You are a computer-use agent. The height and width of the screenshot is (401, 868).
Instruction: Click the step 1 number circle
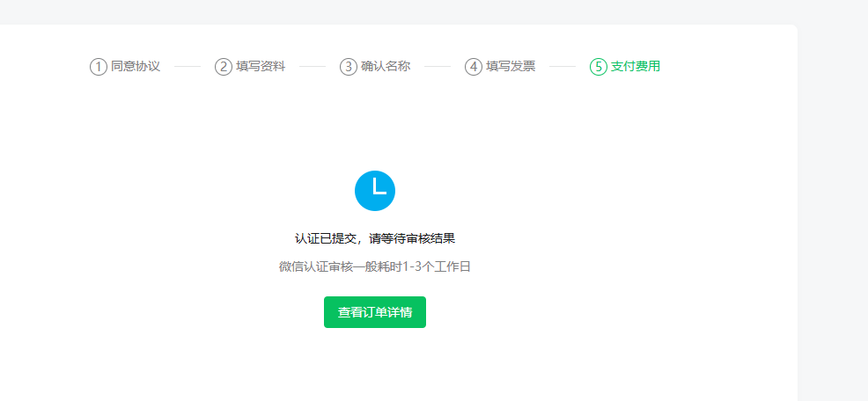99,67
